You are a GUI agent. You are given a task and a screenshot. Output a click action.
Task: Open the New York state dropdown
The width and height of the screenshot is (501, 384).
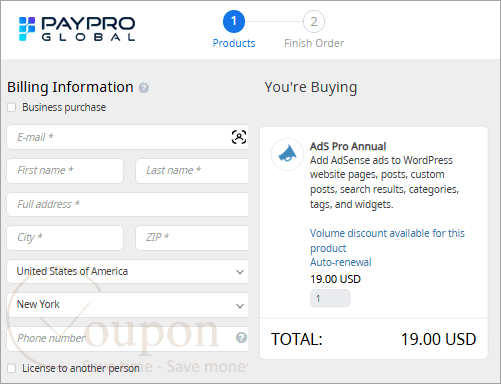pyautogui.click(x=127, y=305)
